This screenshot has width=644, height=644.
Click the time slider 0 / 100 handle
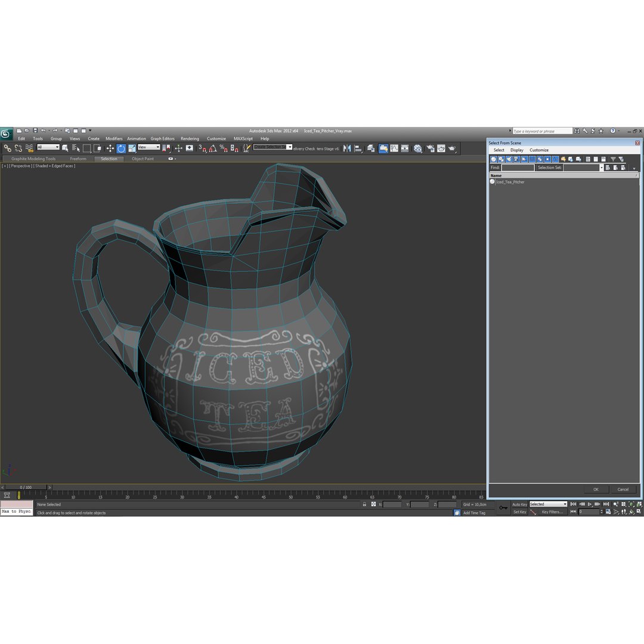[26, 487]
